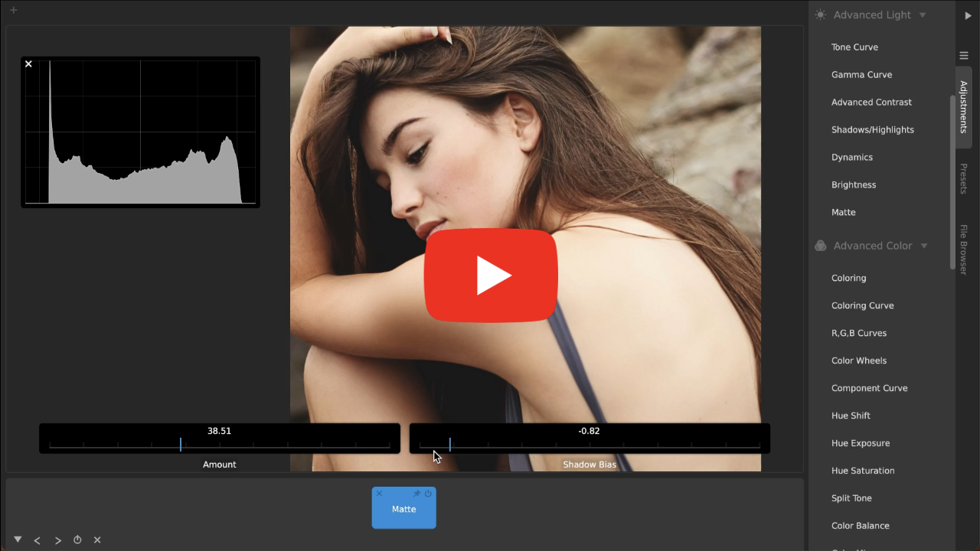Viewport: 980px width, 551px height.
Task: Toggle the power icon in bottom toolbar
Action: 77,540
